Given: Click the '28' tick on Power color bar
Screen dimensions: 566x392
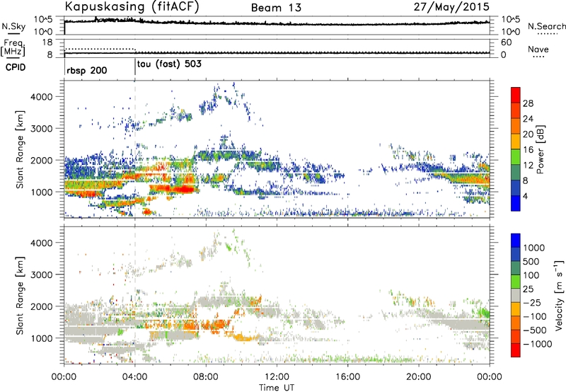Looking at the screenshot, I should click(528, 103).
